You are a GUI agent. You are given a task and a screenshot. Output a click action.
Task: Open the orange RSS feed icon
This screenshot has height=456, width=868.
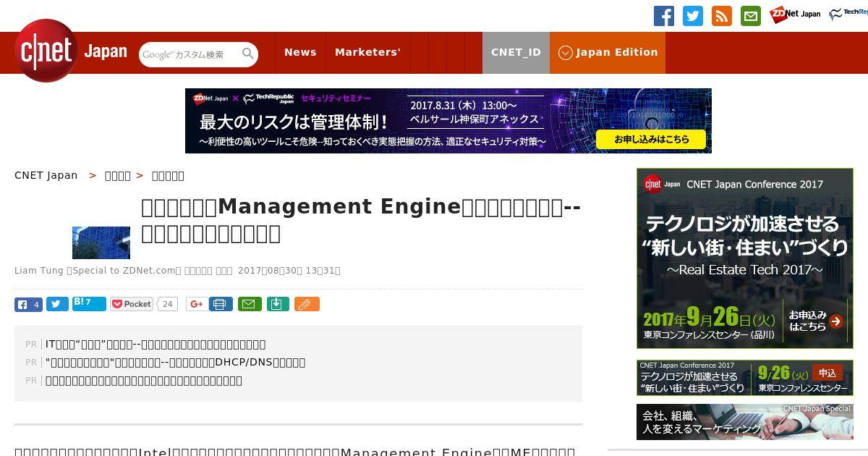722,16
